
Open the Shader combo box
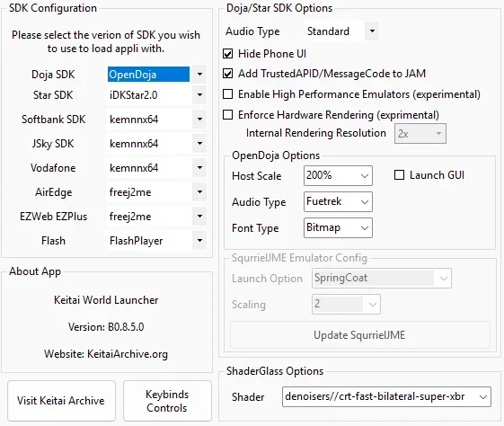click(x=386, y=396)
